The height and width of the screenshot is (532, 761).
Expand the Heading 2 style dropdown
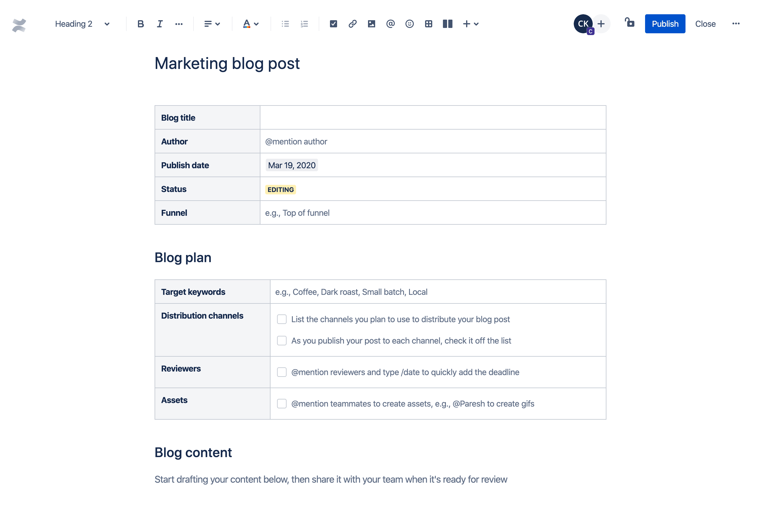pos(81,24)
